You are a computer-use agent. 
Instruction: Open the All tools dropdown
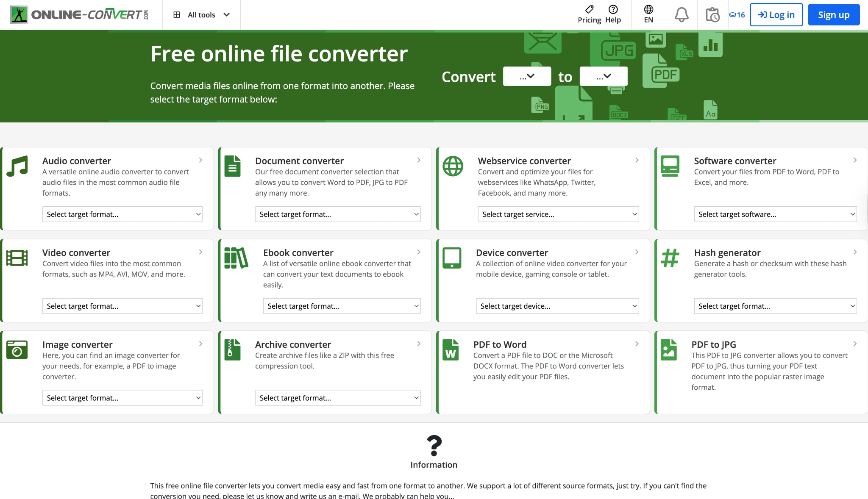coord(202,14)
